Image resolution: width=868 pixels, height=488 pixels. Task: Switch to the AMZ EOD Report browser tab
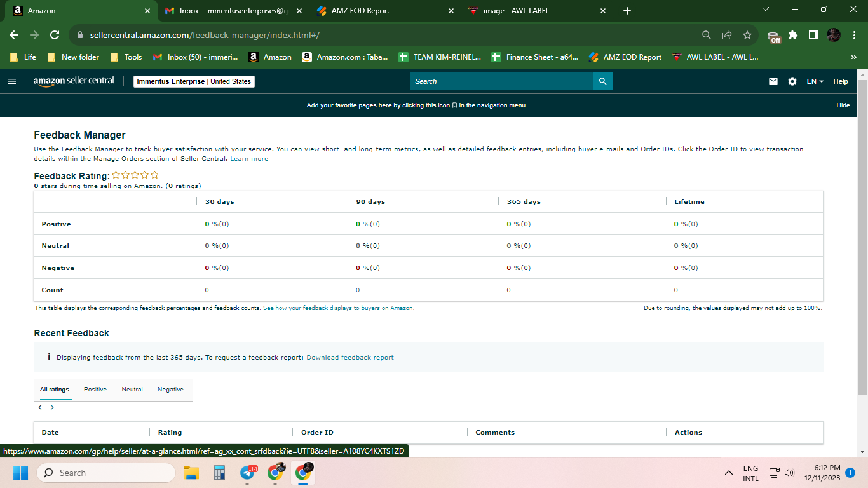pos(385,11)
